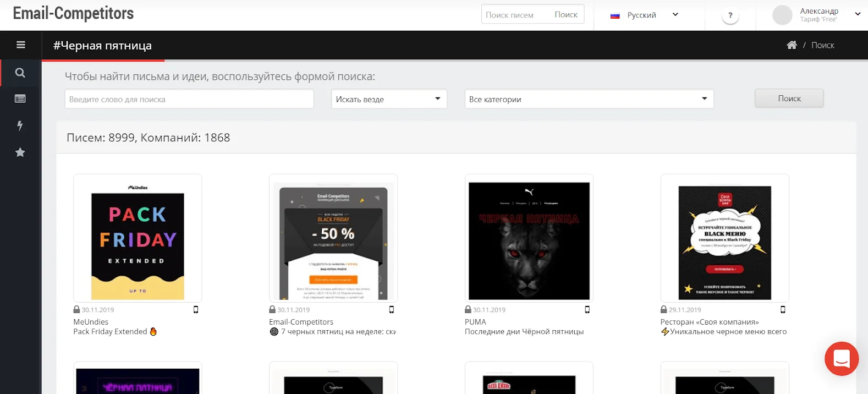Image resolution: width=868 pixels, height=394 pixels.
Task: Click Тариф 'Free' label
Action: (x=818, y=19)
